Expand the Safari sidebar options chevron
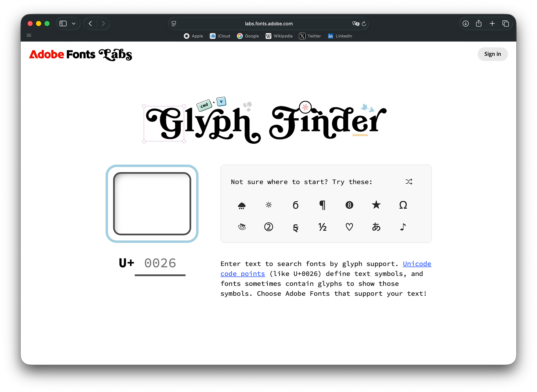537x392 pixels. (74, 24)
